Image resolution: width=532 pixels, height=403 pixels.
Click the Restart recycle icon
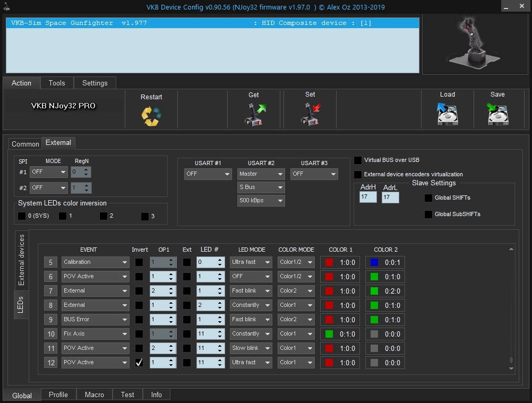(151, 116)
